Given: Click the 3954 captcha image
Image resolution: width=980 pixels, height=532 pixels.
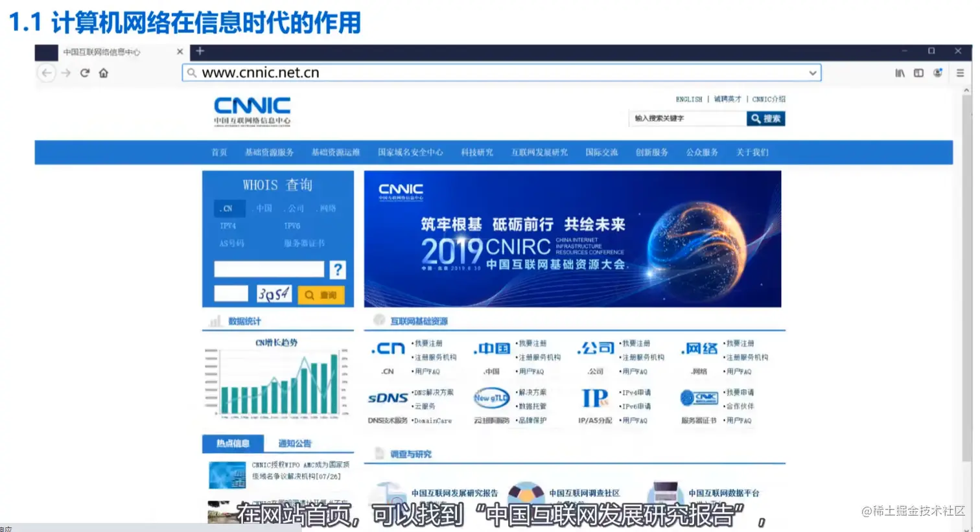Looking at the screenshot, I should 274,294.
